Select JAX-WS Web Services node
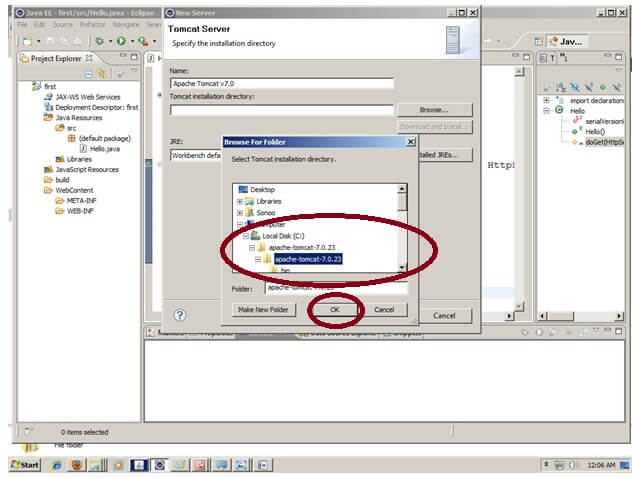This screenshot has width=640, height=479. [88, 97]
